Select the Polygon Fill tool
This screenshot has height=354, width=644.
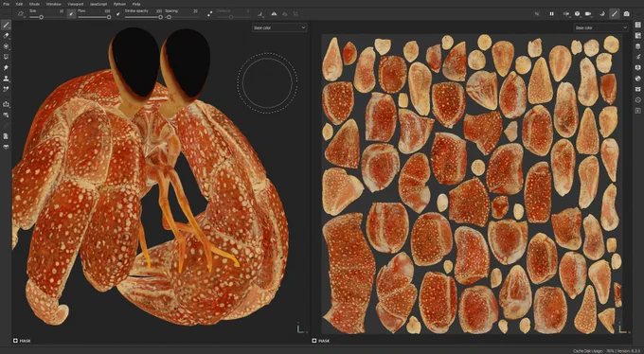7,57
